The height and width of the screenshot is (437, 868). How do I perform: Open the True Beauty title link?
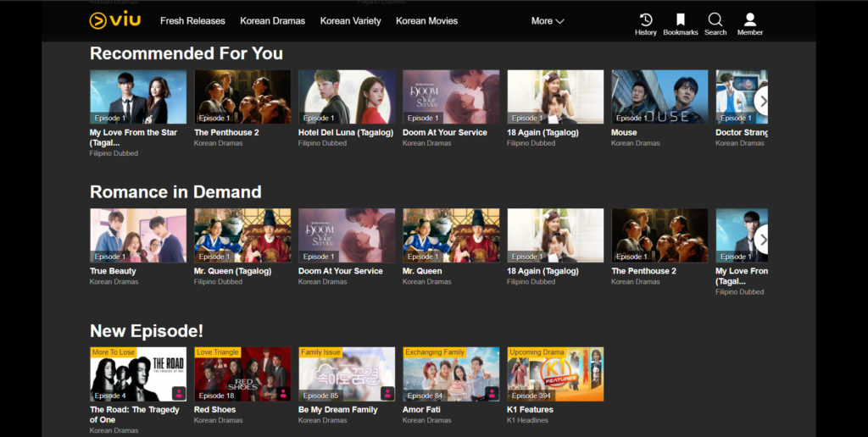(x=113, y=271)
